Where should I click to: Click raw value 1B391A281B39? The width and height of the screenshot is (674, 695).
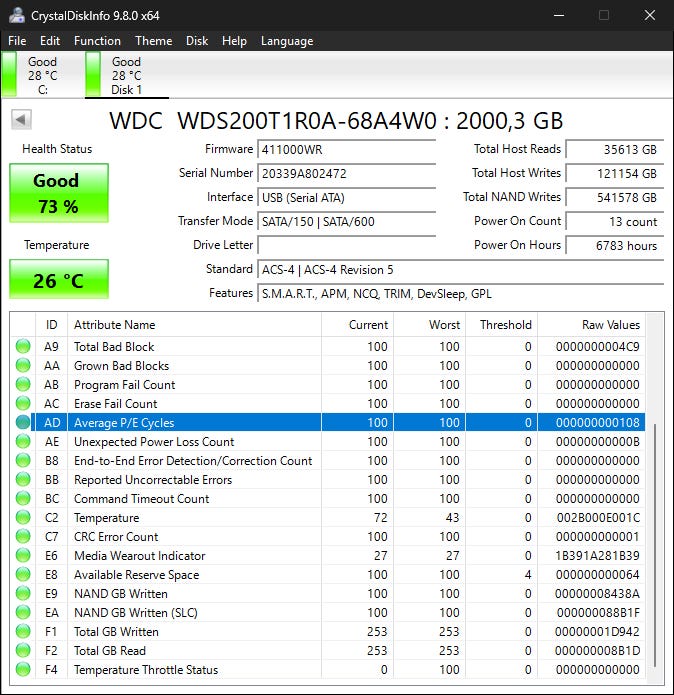coord(597,556)
